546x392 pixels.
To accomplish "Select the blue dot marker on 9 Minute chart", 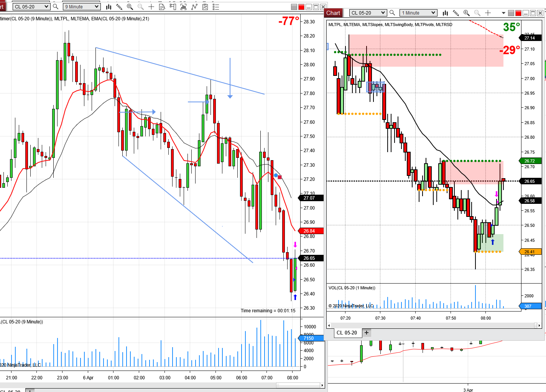I will (276, 175).
